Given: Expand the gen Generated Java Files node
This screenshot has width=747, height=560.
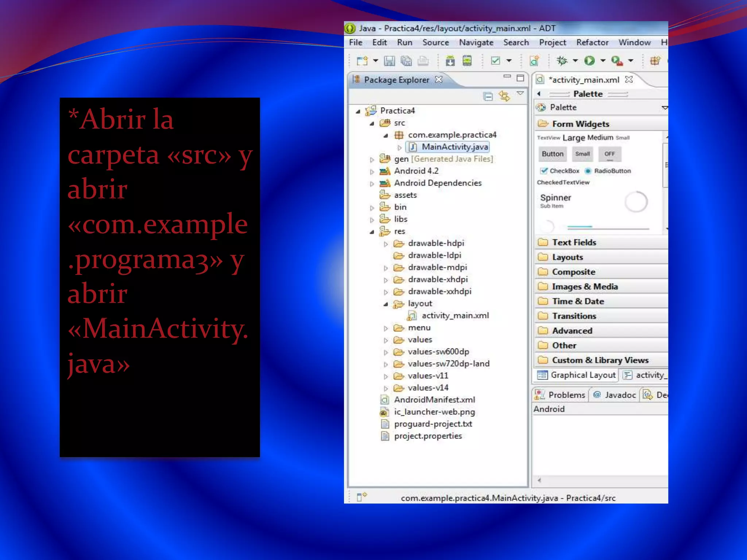Looking at the screenshot, I should click(x=372, y=159).
